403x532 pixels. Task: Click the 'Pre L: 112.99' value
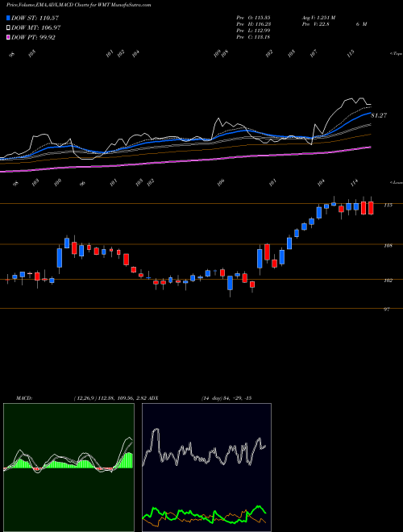pos(253,31)
